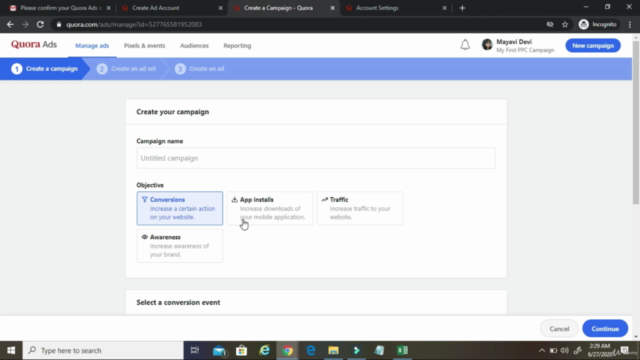Click step 3 Create an ad
The height and width of the screenshot is (360, 640).
coord(200,69)
